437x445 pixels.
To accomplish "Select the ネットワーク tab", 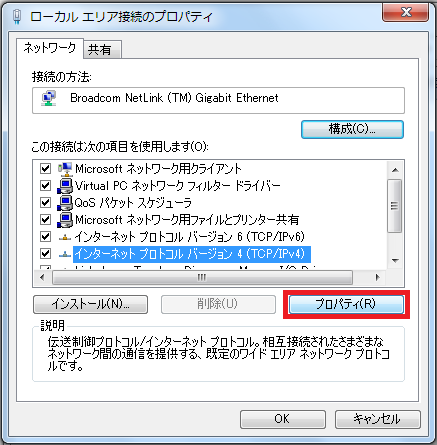I will coord(50,48).
